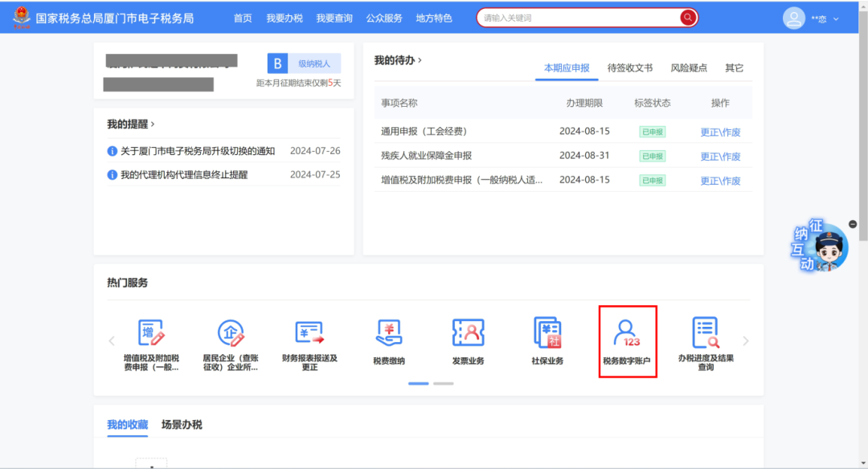The image size is (868, 469).
Task: Switch to the 场景办税 tab
Action: pos(182,424)
